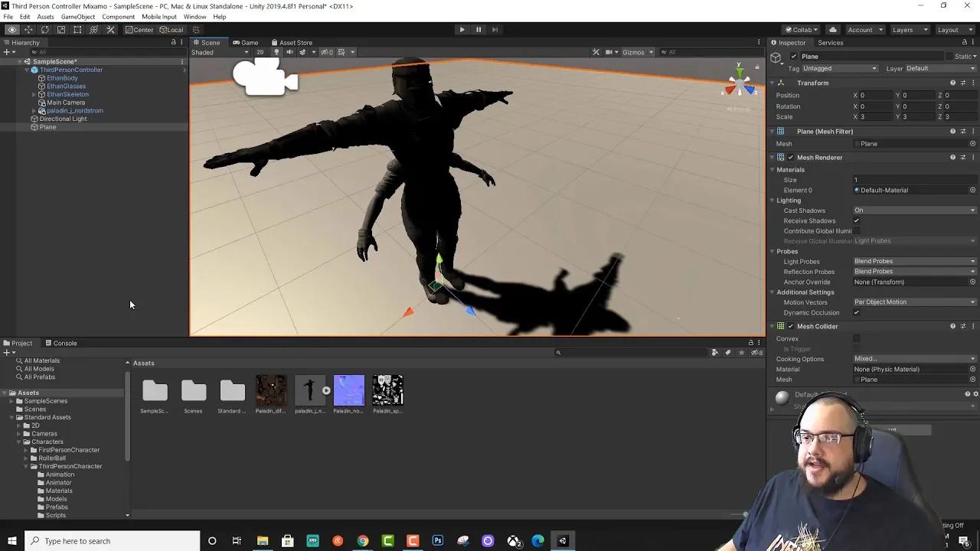The height and width of the screenshot is (551, 980).
Task: Toggle scene lighting in the Scene view toolbar
Action: [276, 52]
